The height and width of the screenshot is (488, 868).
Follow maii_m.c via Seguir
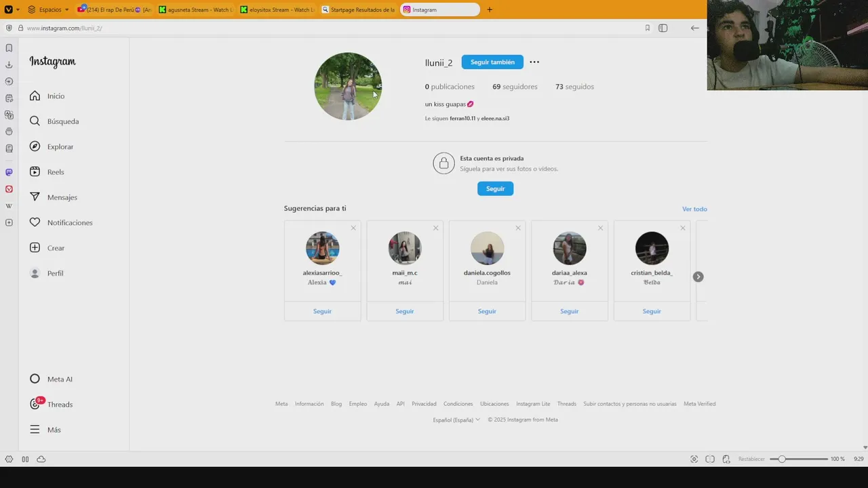tap(405, 311)
